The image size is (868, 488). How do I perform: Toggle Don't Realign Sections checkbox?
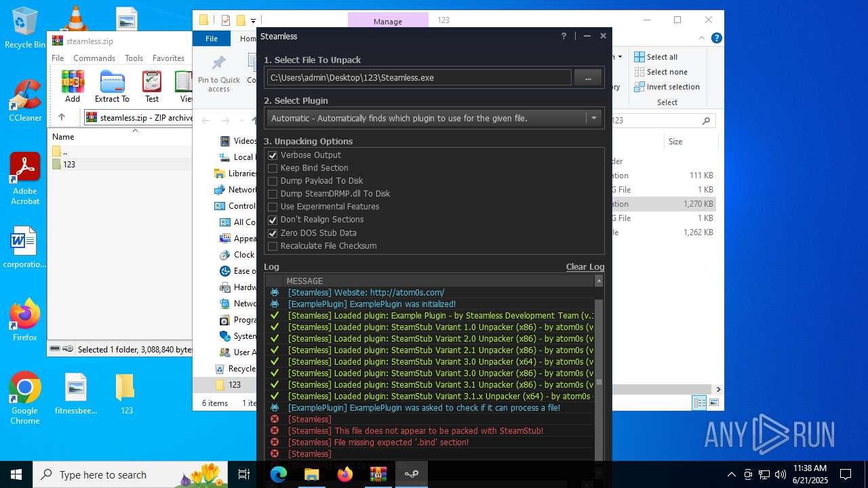pyautogui.click(x=273, y=220)
